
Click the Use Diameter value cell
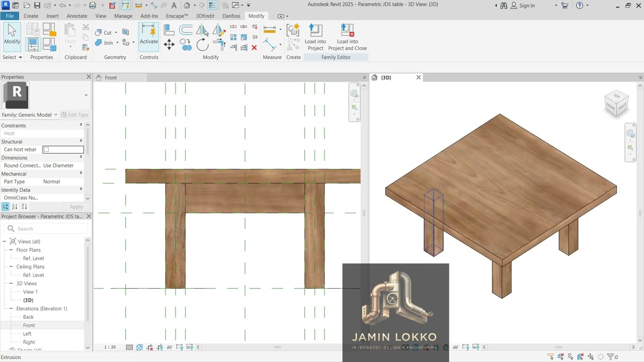point(63,165)
